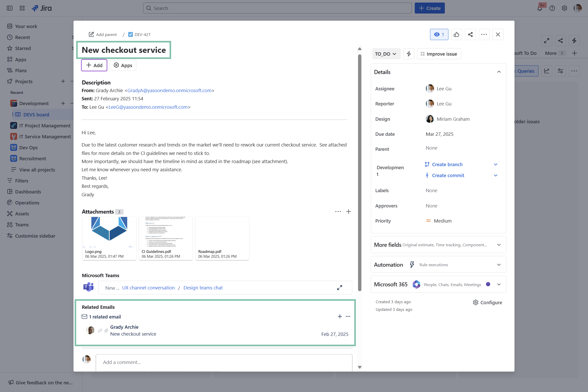
Task: Expand the More fields section
Action: click(499, 245)
